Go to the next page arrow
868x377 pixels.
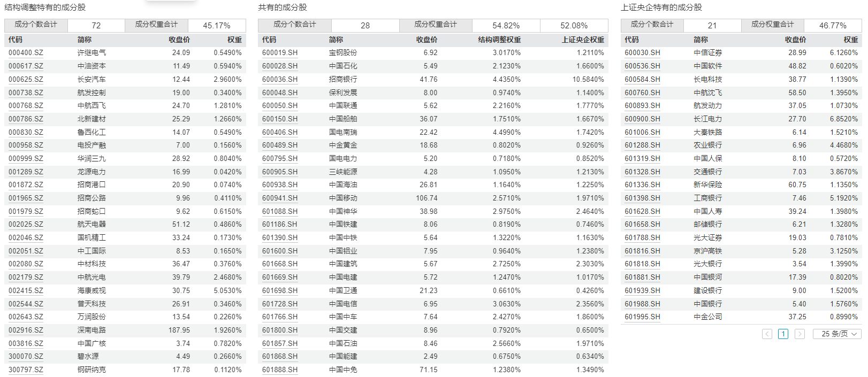click(800, 334)
